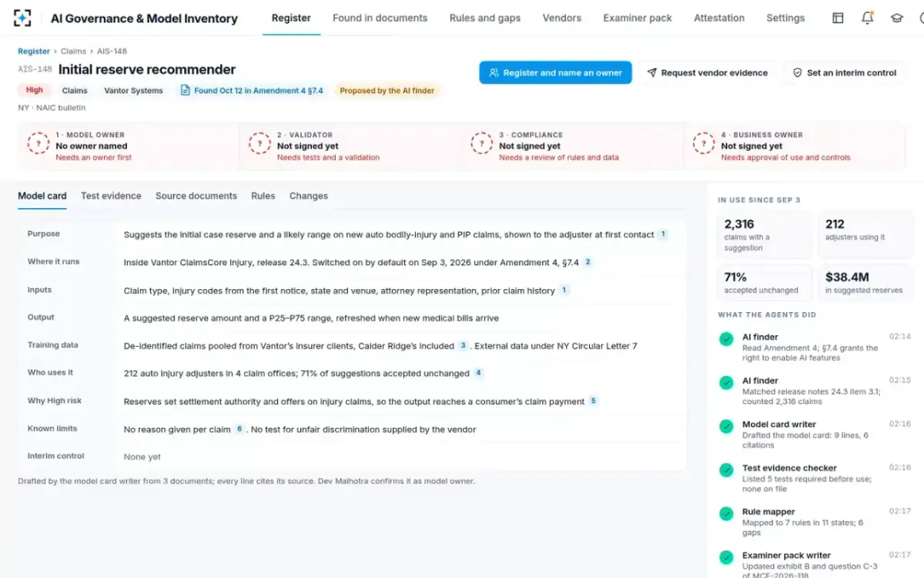Click 'IN USE SINCE SEP 3' heading

pyautogui.click(x=759, y=200)
